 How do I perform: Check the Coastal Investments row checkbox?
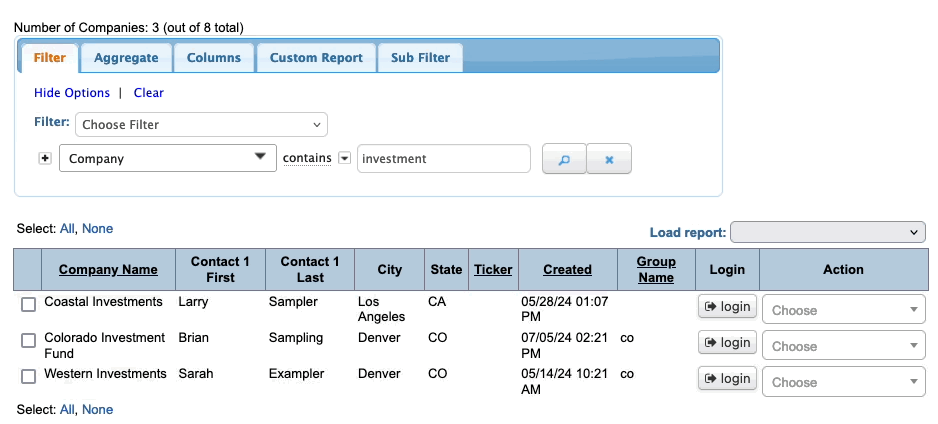point(29,304)
